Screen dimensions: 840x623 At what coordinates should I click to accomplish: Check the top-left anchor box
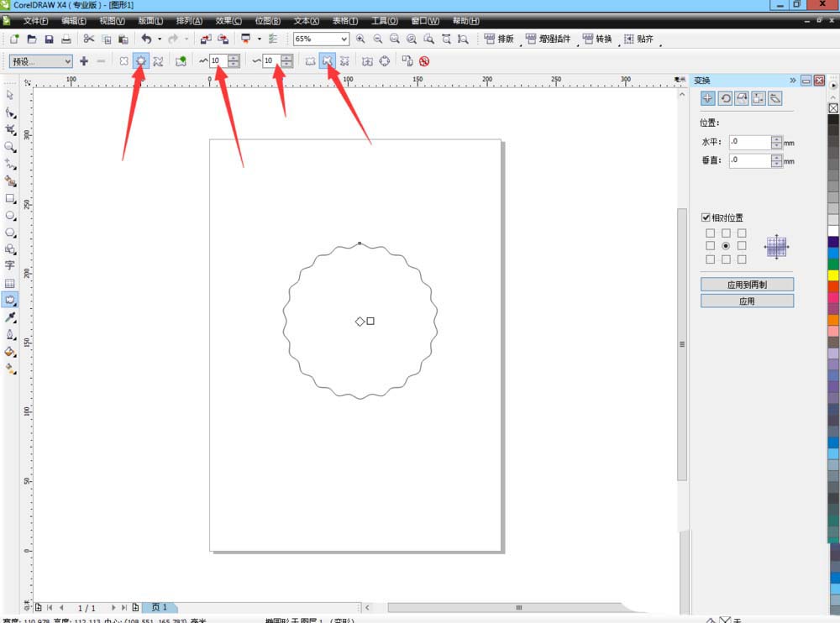(710, 233)
